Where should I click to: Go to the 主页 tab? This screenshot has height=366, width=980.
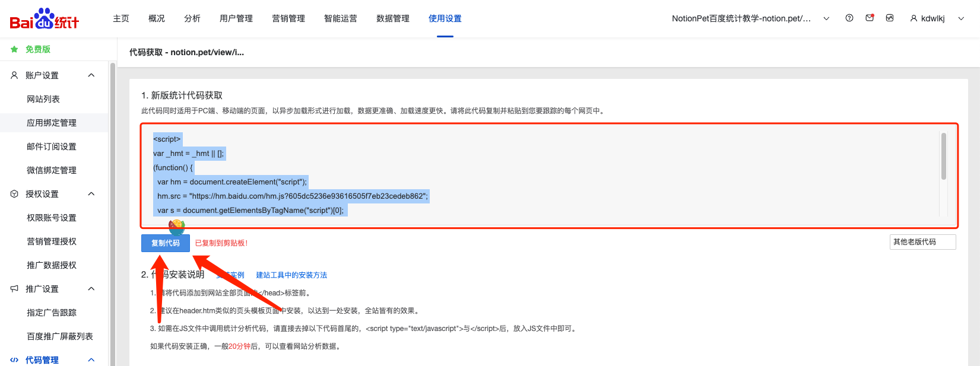(x=121, y=18)
